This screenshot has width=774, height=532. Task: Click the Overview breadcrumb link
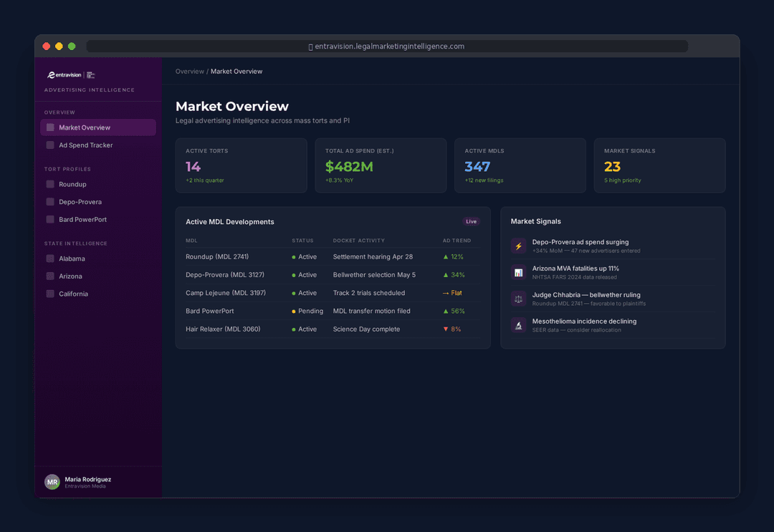click(x=189, y=72)
